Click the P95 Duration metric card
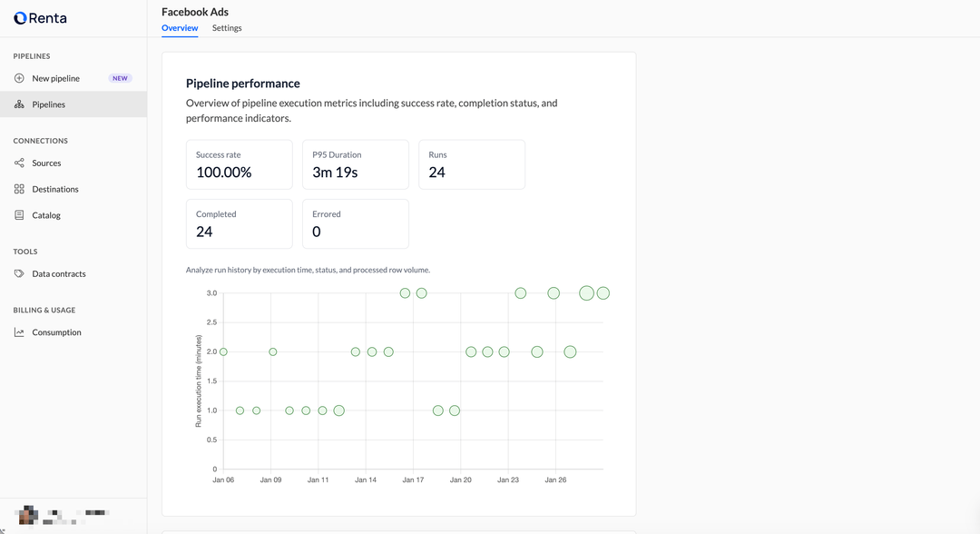This screenshot has height=534, width=980. click(355, 164)
